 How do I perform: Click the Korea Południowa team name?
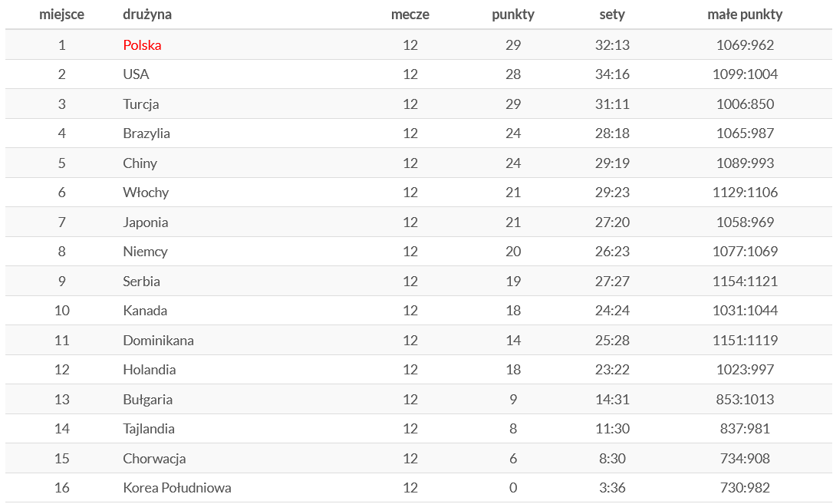176,488
